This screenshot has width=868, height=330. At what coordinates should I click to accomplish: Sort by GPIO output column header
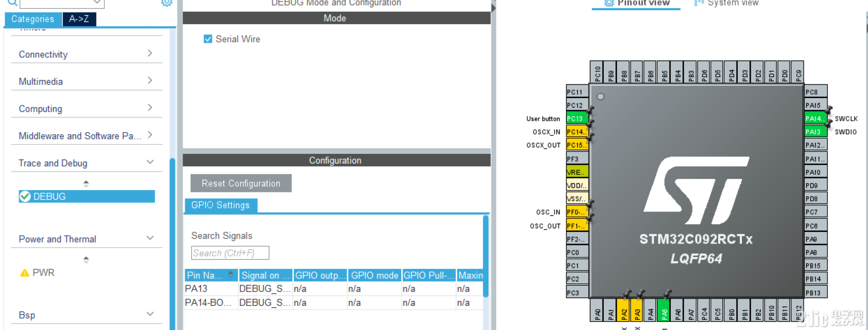coord(320,275)
